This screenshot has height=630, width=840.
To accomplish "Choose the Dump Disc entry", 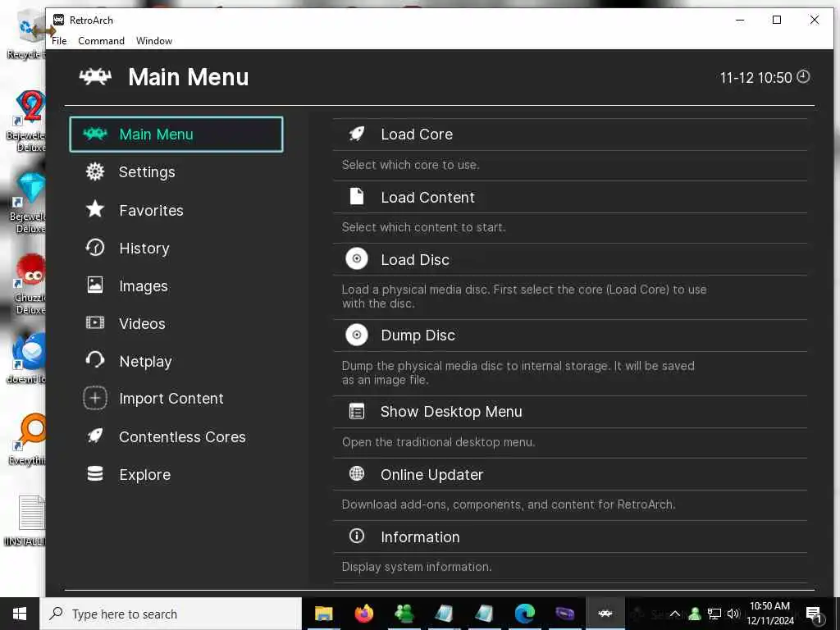I will [x=570, y=336].
